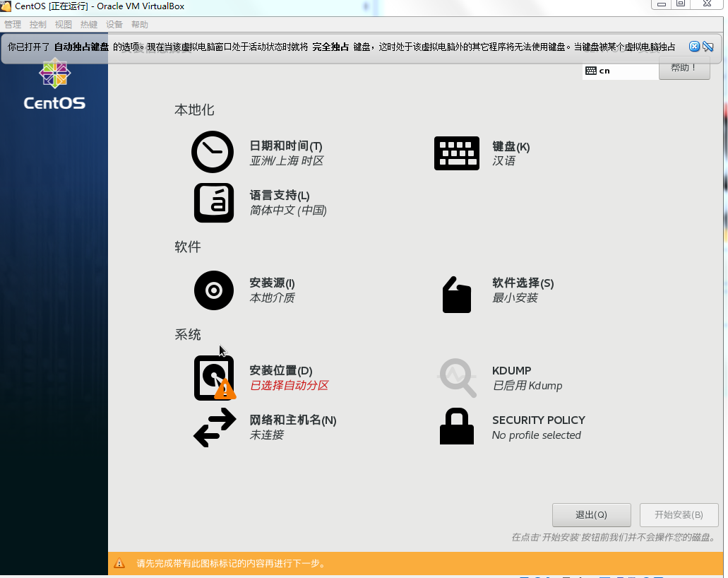
Task: Click the don't-show-again notification icon
Action: pyautogui.click(x=708, y=47)
